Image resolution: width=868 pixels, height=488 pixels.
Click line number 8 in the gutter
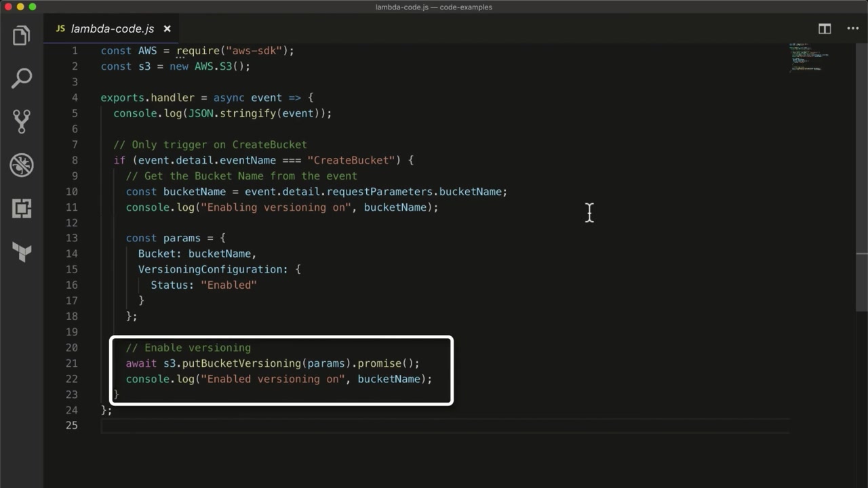[x=74, y=161]
